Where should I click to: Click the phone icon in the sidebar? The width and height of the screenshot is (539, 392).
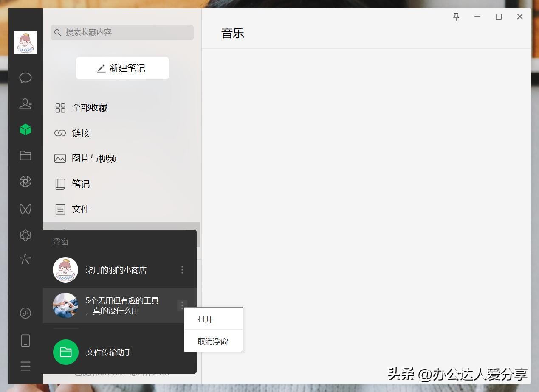pos(25,340)
